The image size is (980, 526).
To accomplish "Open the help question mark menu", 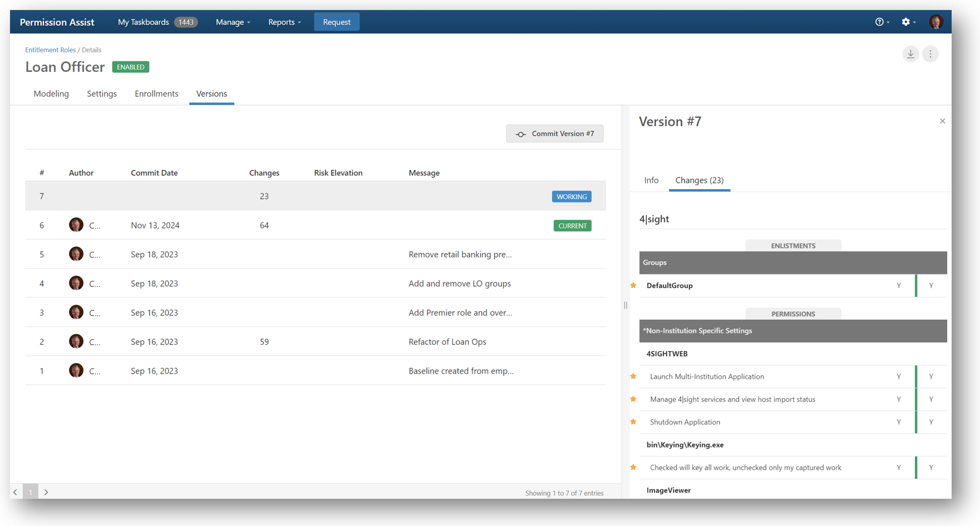I will coord(881,22).
